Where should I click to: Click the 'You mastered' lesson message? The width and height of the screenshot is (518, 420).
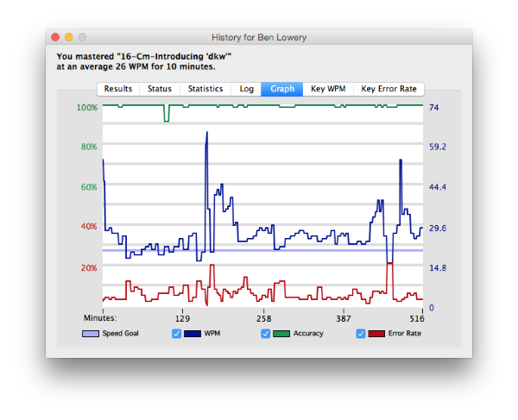[x=144, y=62]
